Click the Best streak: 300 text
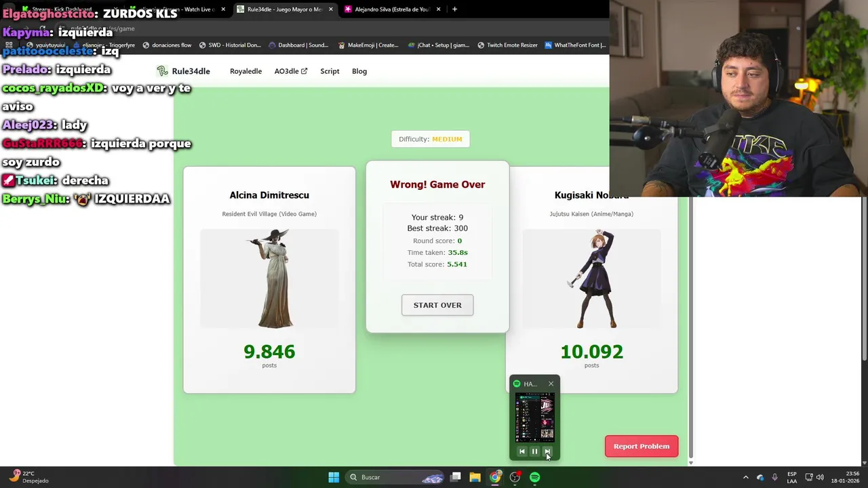868x488 pixels. (437, 228)
